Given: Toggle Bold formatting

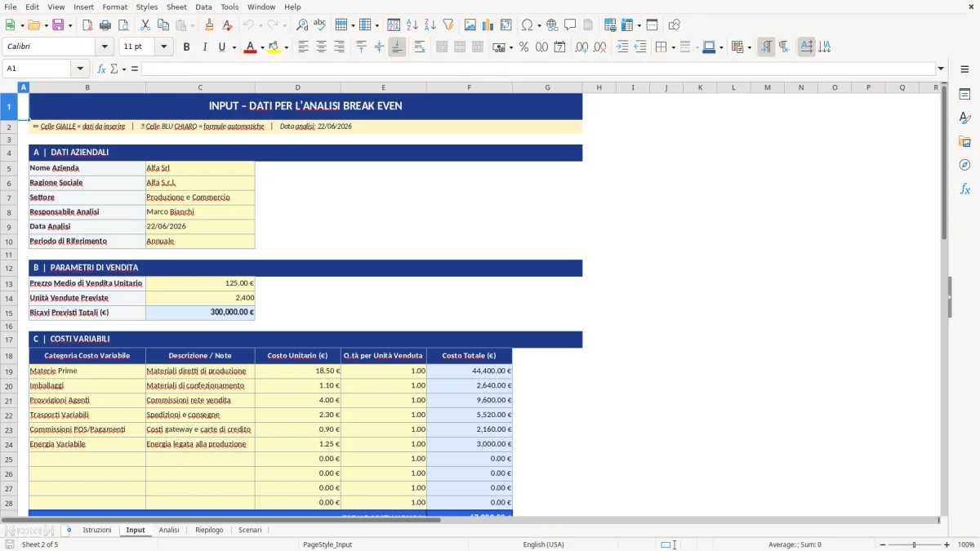Looking at the screenshot, I should [186, 47].
